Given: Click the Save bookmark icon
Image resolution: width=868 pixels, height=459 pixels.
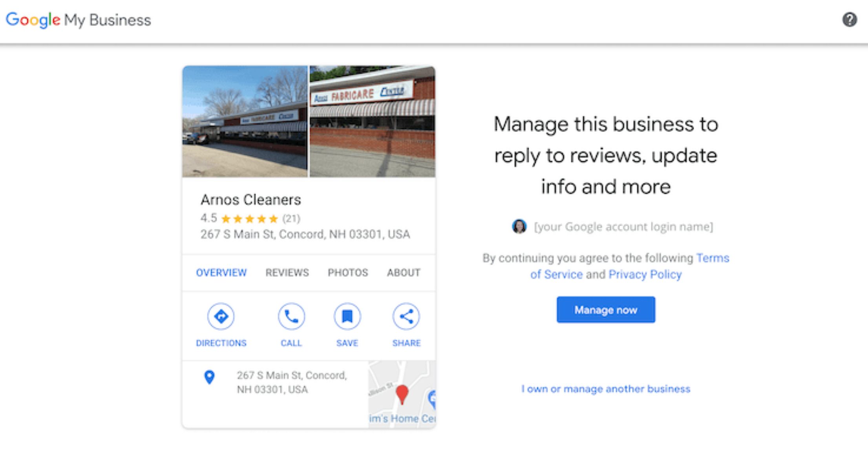Looking at the screenshot, I should pos(347,316).
